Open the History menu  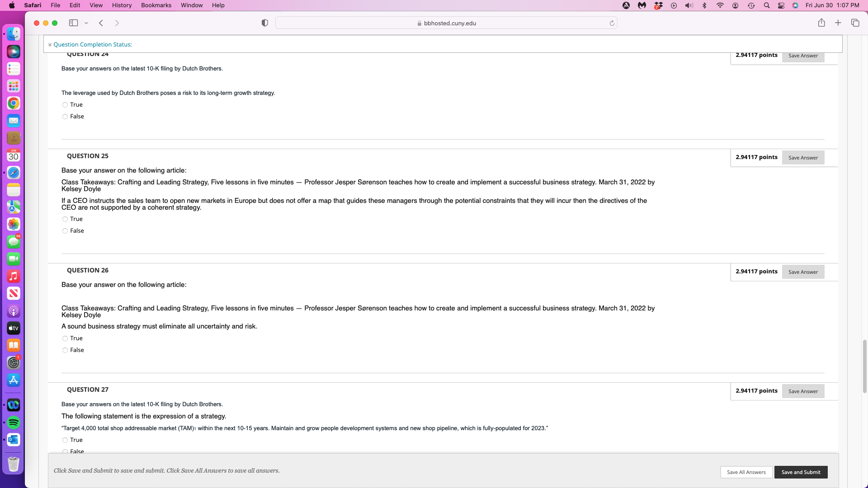click(122, 5)
